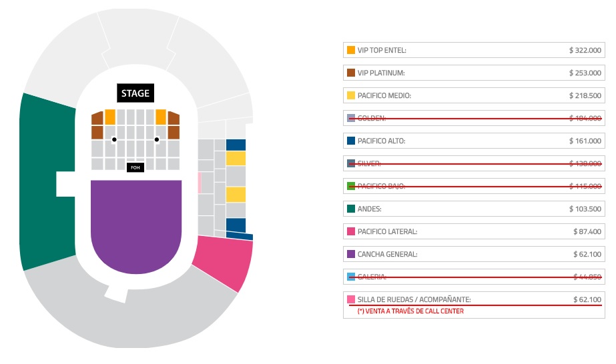Click Pacifico Lateral pink legend swatch
Screen dimensions: 616x364
pos(351,231)
